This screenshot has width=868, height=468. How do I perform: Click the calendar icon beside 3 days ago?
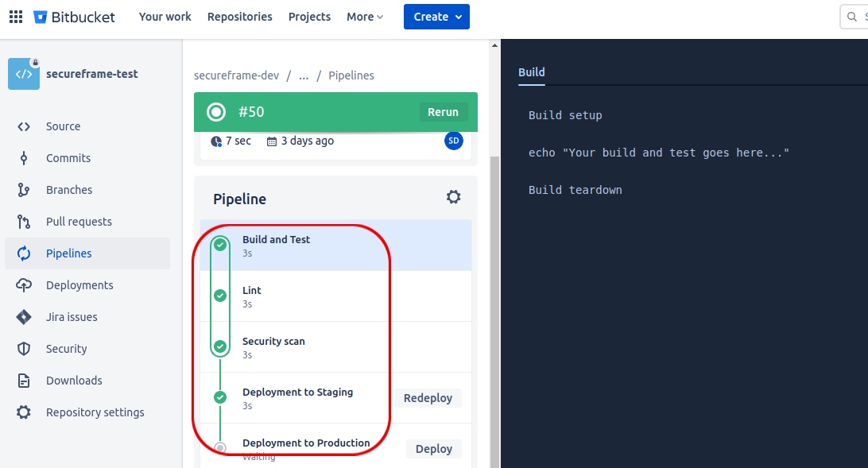pos(272,141)
